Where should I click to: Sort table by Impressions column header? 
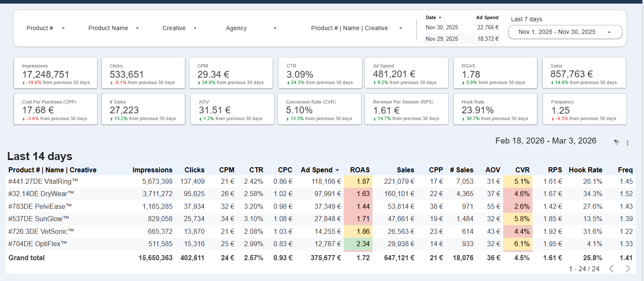click(x=153, y=170)
